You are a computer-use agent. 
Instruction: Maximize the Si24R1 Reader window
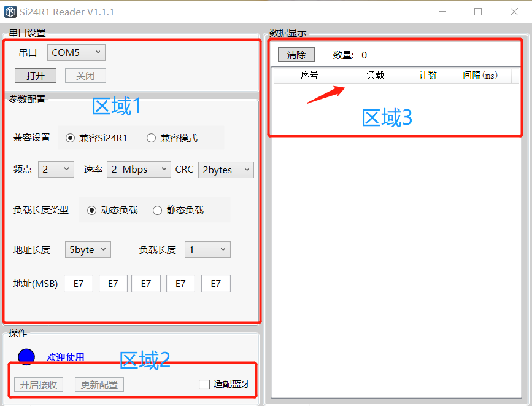pyautogui.click(x=478, y=12)
